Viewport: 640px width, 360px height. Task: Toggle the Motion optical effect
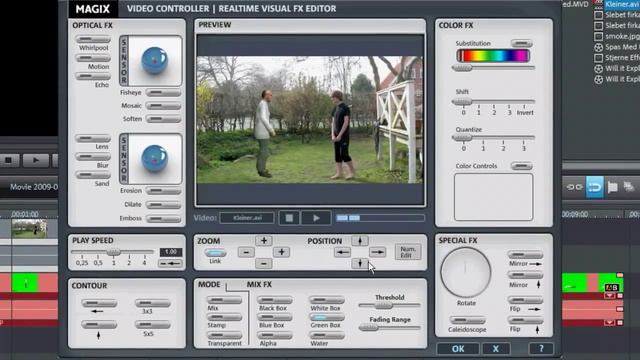[x=93, y=58]
